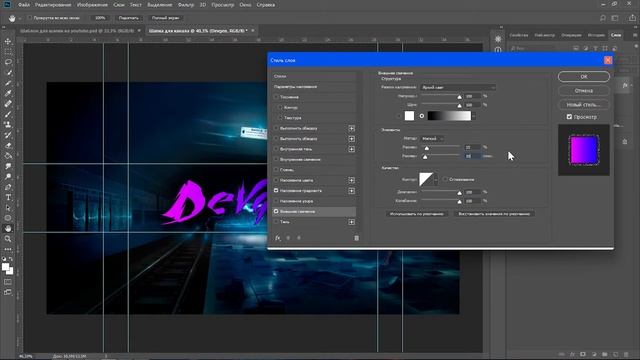The image size is (640, 360).
Task: Select the Rectangular Marquee tool
Action: click(x=8, y=52)
